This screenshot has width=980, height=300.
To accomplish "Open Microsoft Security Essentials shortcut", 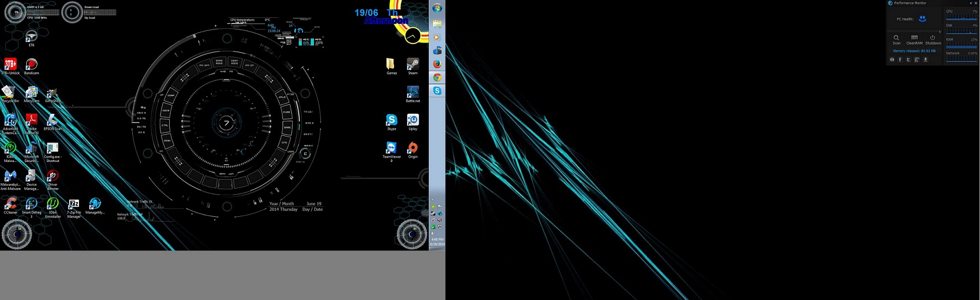I will tap(32, 152).
